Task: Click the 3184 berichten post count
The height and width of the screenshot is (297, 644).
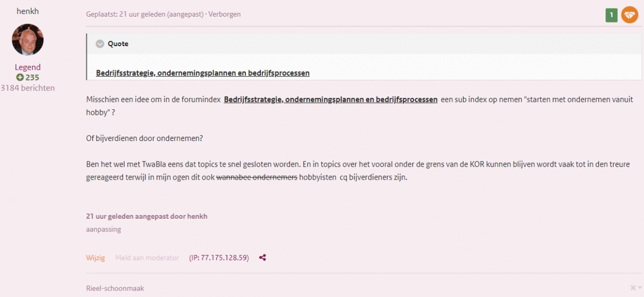Action: pos(27,88)
